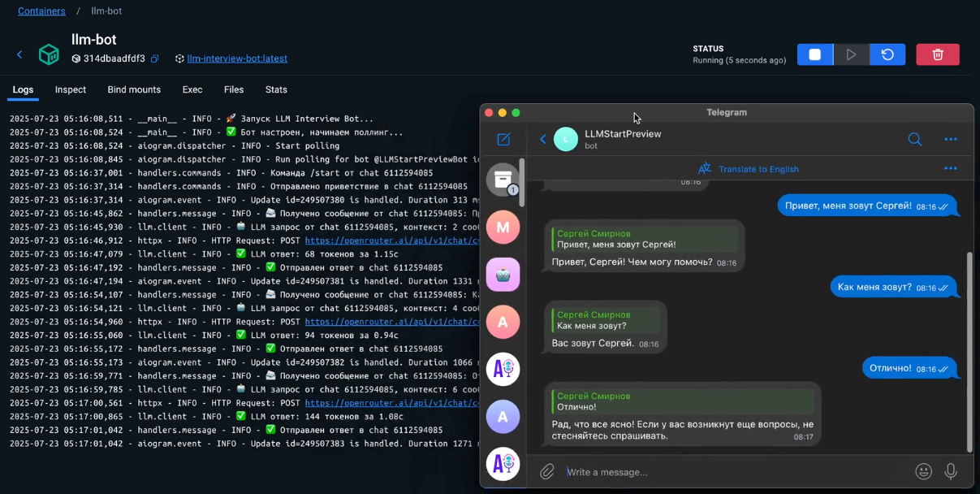Switch to the Stats tab
Screen dimensions: 980x494
(x=276, y=89)
